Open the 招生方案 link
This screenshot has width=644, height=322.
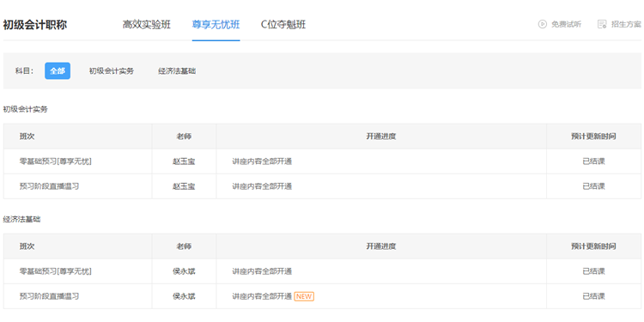pyautogui.click(x=626, y=24)
